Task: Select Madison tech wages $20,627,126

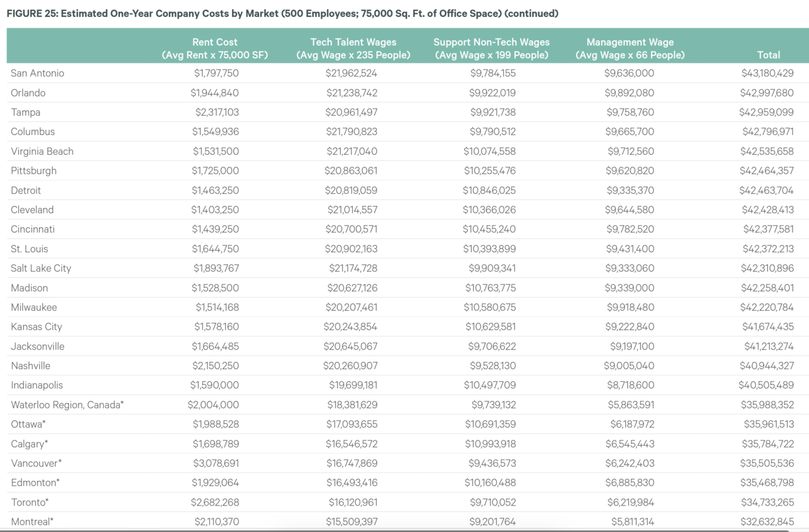Action: 351,288
